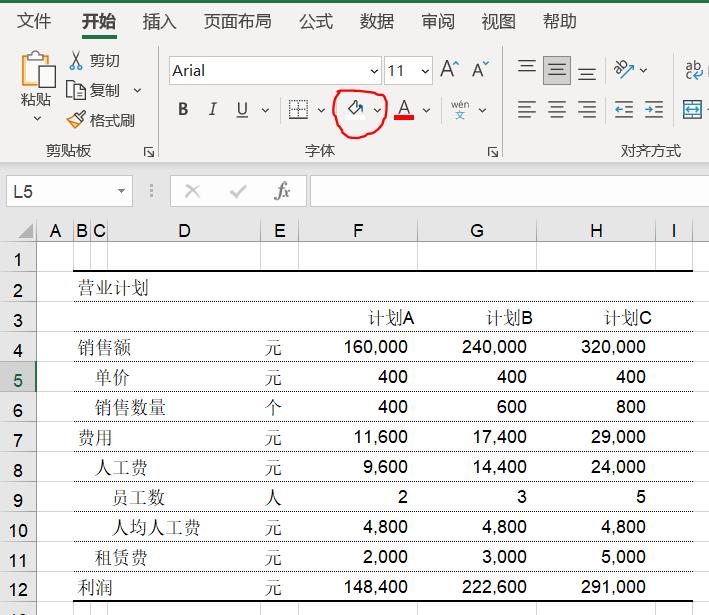Switch to the Home (开始) tab
Screen dimensions: 709x615
coord(99,21)
